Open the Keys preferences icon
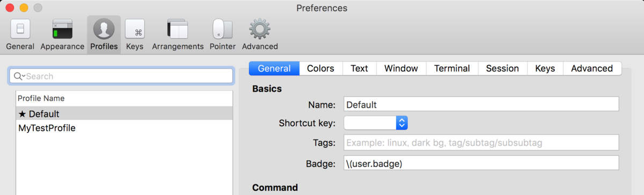The width and height of the screenshot is (644, 195). [x=135, y=29]
